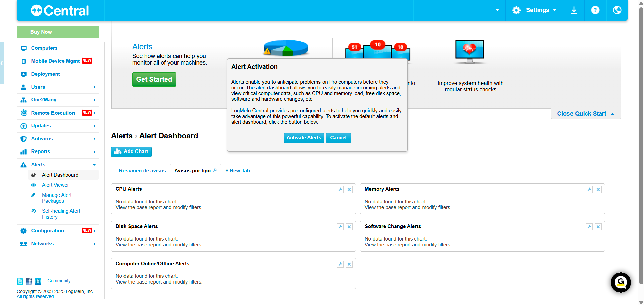Open the Community link
644x305 pixels.
tap(59, 281)
